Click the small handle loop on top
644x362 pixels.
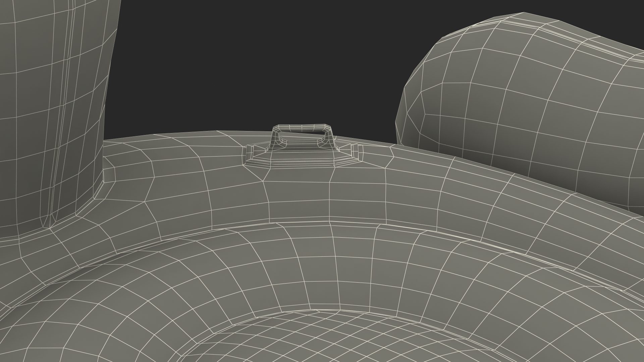click(301, 128)
